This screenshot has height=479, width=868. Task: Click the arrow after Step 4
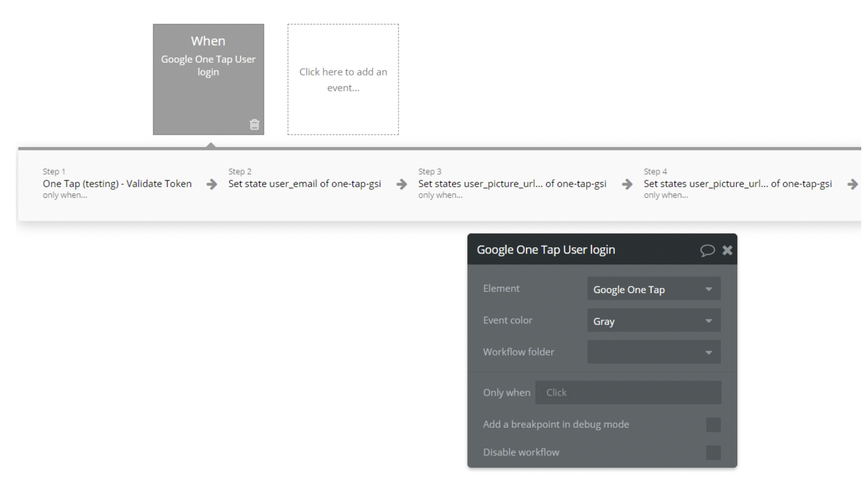click(x=852, y=184)
